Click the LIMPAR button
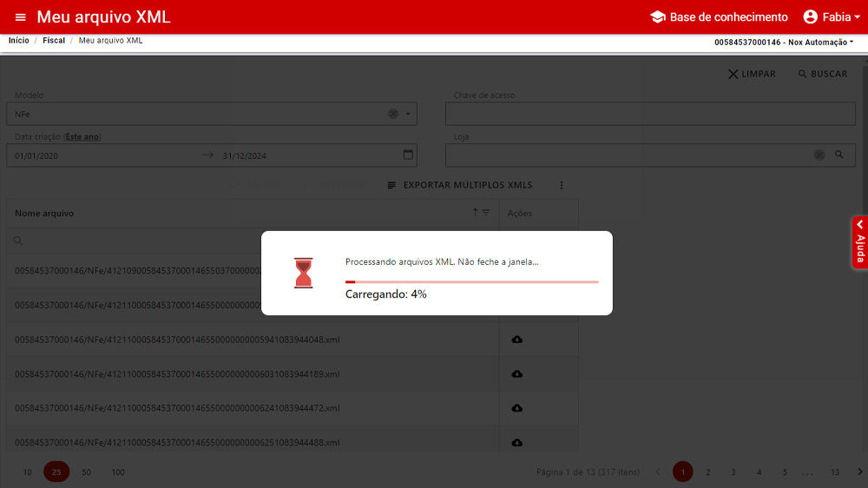Viewport: 868px width, 488px height. coord(752,74)
